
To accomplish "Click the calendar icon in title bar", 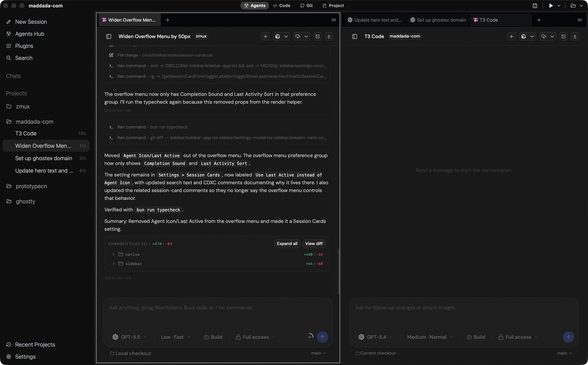I will (535, 6).
